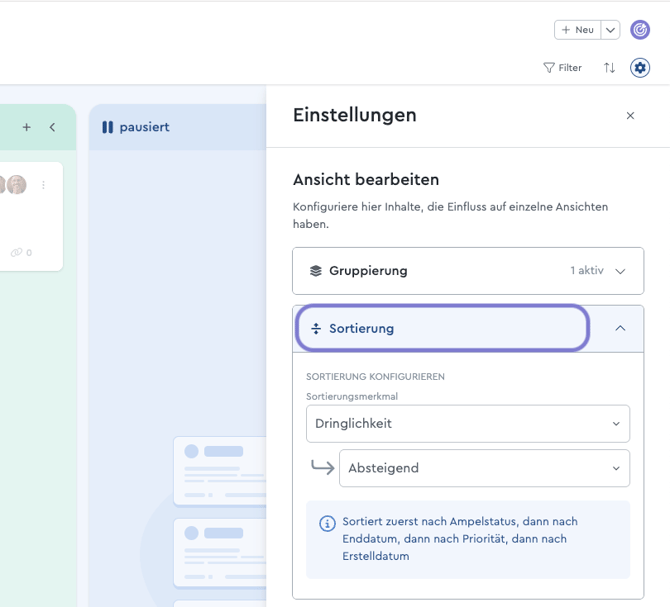Screen dimensions: 670x607
Task: Click the chevron at right of Sortierung
Action: [620, 328]
